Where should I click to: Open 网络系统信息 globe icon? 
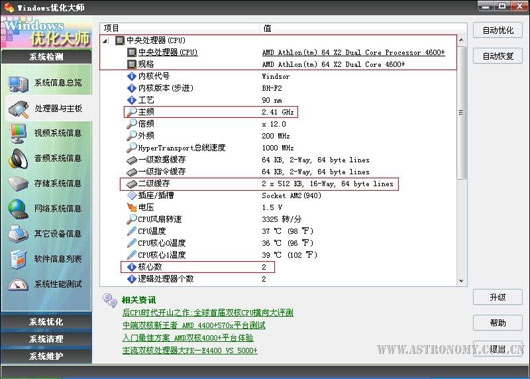[18, 209]
